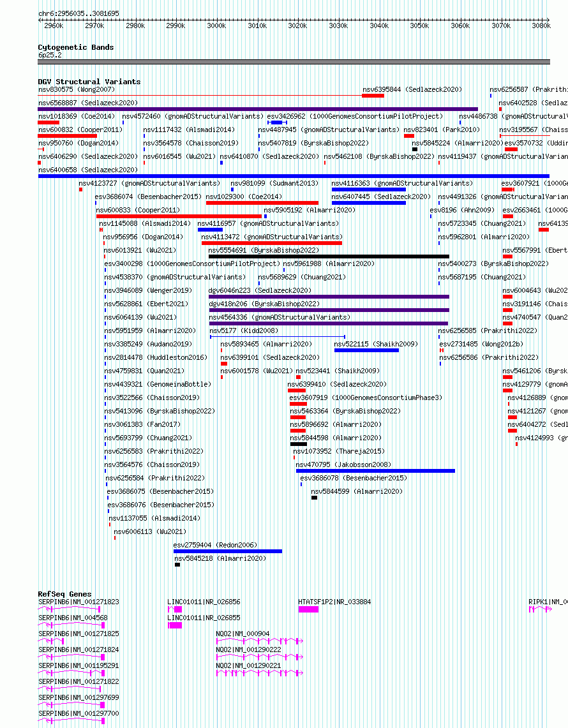The width and height of the screenshot is (568, 728).
Task: Open the nsv1137055 (Alsmadi2014) label
Action: [154, 517]
